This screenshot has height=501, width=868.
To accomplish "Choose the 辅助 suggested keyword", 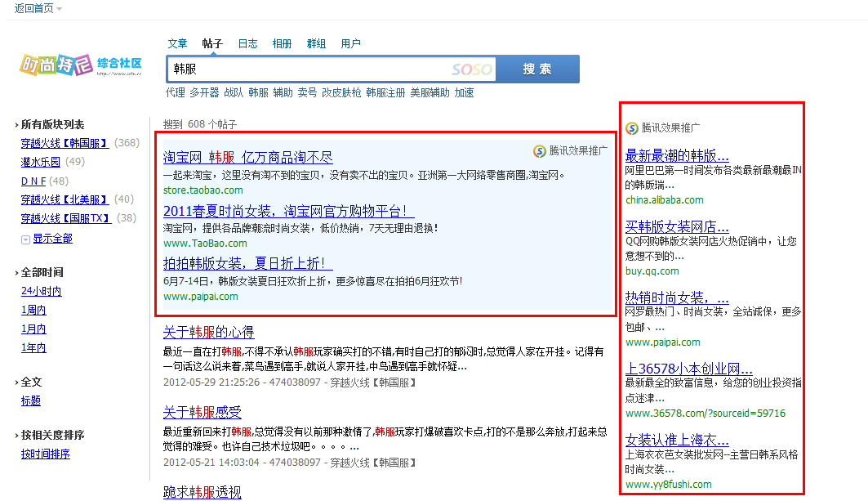I will click(x=283, y=92).
